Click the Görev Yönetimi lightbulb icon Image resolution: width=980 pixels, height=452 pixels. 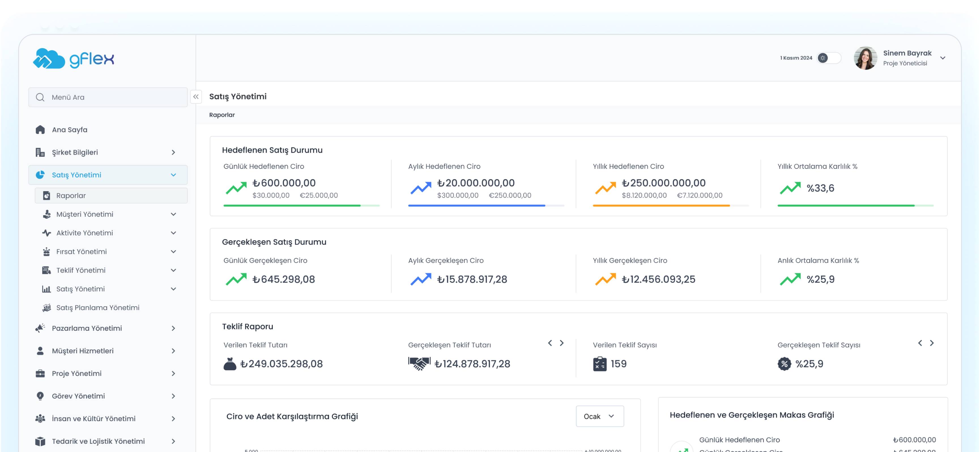coord(40,396)
